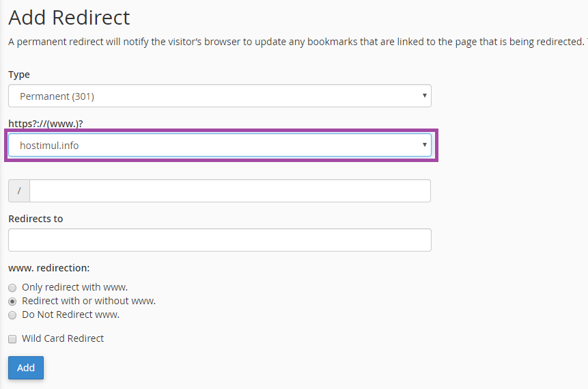
Task: Click the Type field label
Action: 19,75
